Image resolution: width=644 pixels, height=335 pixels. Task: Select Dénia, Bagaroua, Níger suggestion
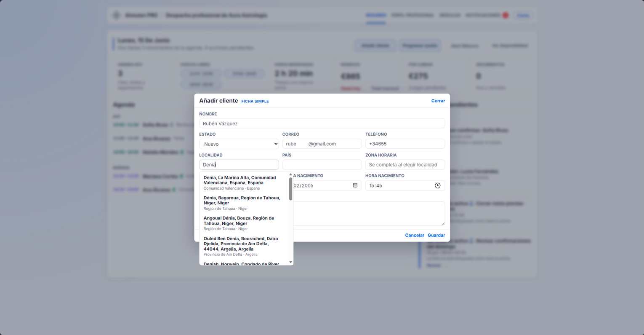[244, 203]
